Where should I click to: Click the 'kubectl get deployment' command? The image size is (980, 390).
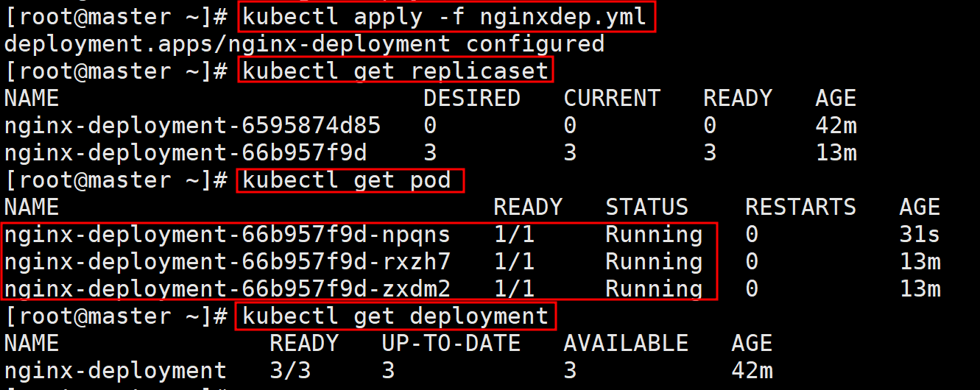pyautogui.click(x=396, y=316)
